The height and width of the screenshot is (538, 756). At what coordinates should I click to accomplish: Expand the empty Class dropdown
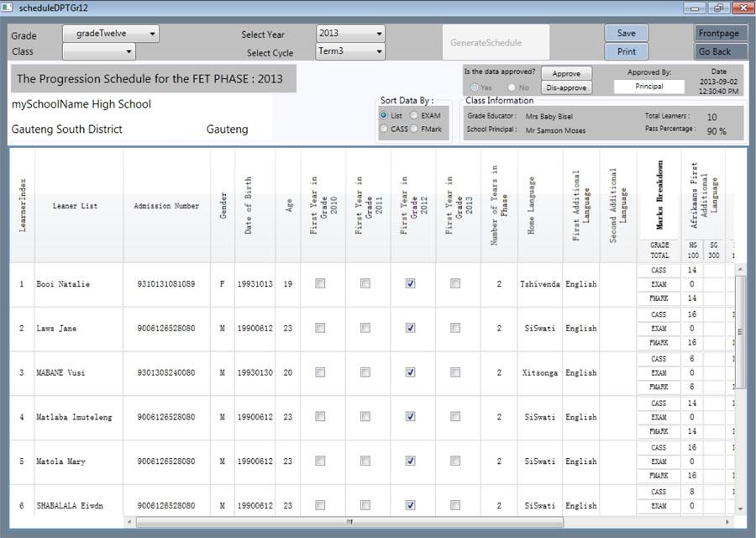(x=100, y=51)
